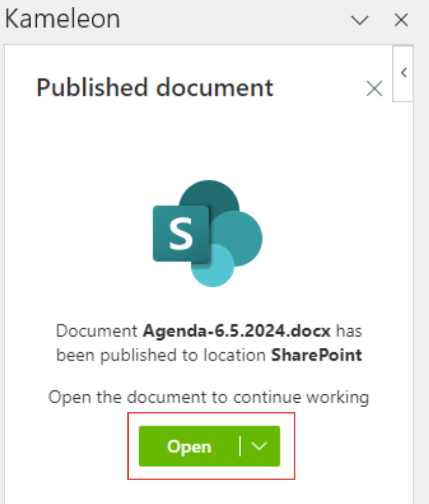Image resolution: width=429 pixels, height=504 pixels.
Task: Click the light teal circle of SharePoint logo
Action: [x=213, y=266]
